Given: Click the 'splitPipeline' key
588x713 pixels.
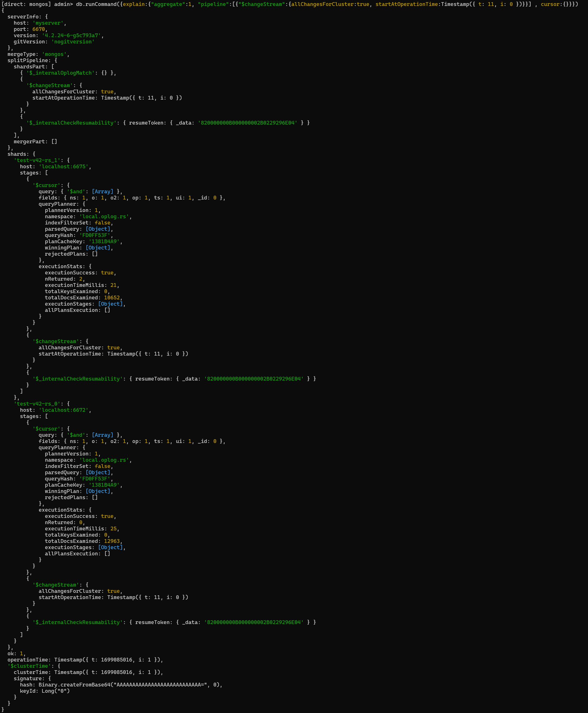Looking at the screenshot, I should pyautogui.click(x=28, y=60).
